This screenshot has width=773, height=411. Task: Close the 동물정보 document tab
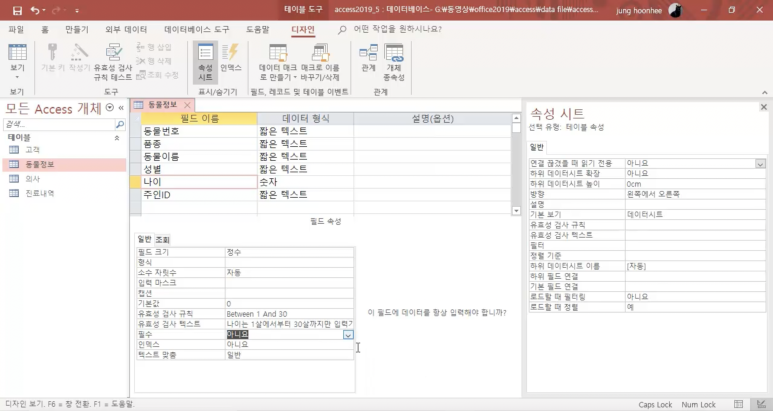tap(187, 105)
